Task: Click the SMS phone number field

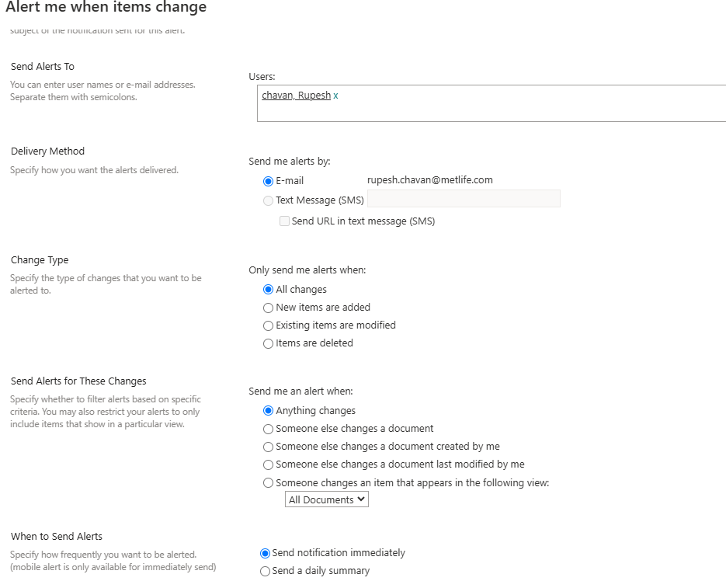Action: point(463,199)
